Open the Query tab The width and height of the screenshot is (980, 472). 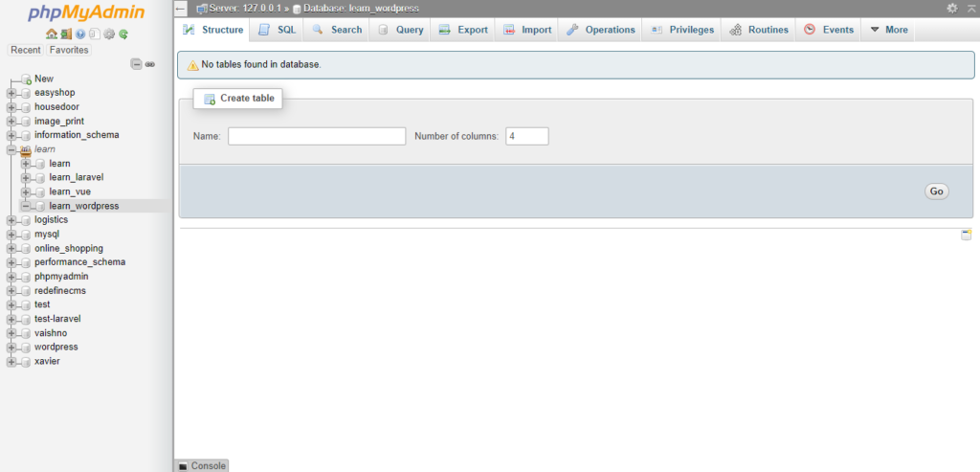pos(400,30)
